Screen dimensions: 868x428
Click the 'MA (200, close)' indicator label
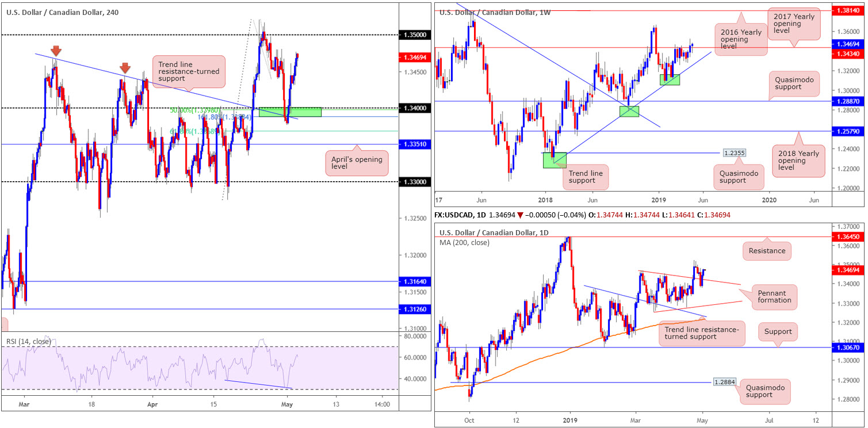(465, 242)
